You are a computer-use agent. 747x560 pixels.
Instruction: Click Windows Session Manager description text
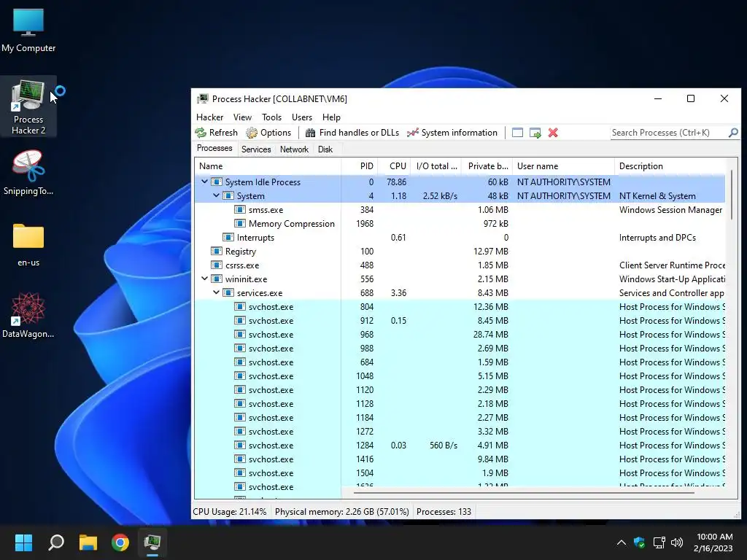point(671,210)
